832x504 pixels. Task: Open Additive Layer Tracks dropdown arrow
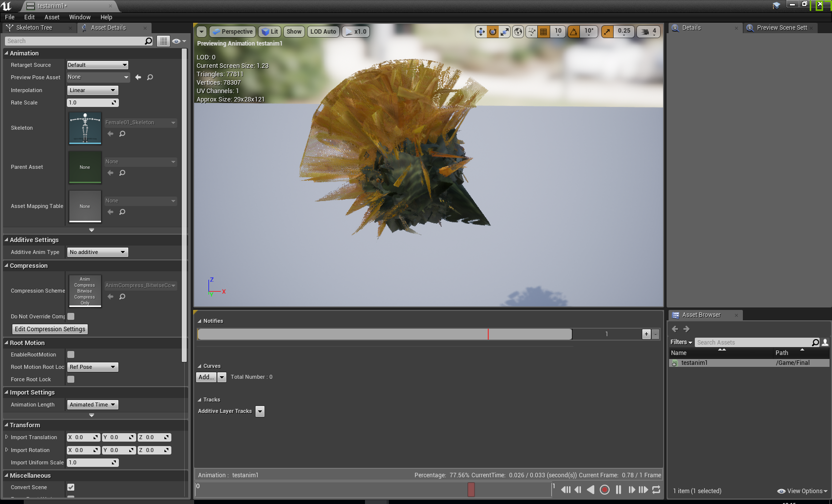pyautogui.click(x=260, y=411)
